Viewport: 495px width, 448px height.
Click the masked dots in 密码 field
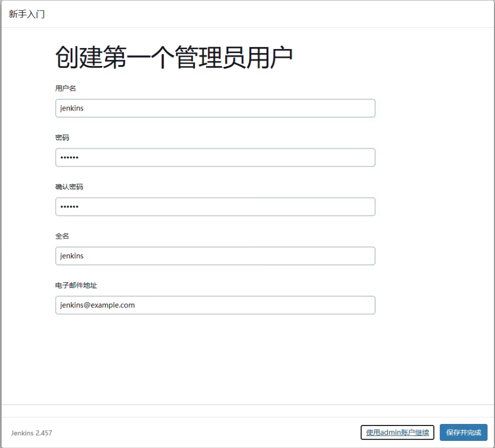pyautogui.click(x=69, y=158)
